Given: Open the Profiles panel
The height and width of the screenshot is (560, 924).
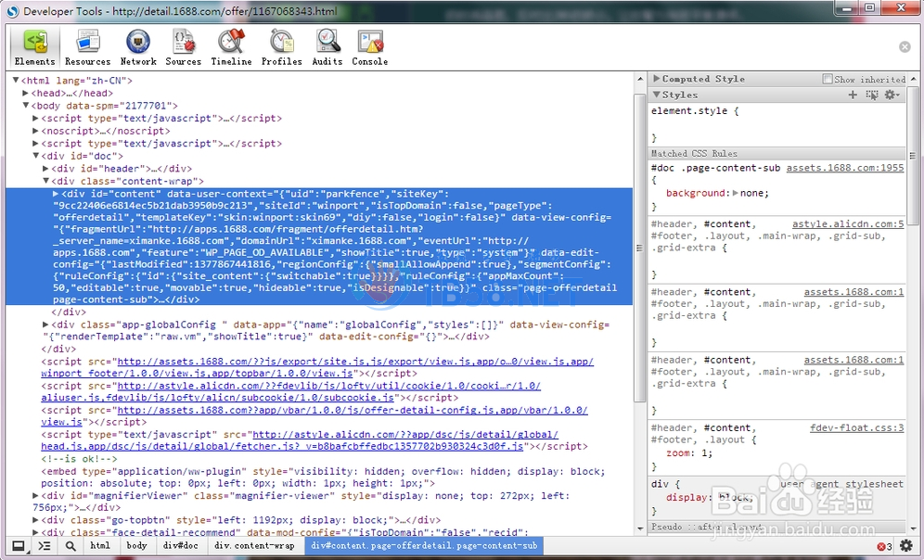Looking at the screenshot, I should click(x=282, y=47).
